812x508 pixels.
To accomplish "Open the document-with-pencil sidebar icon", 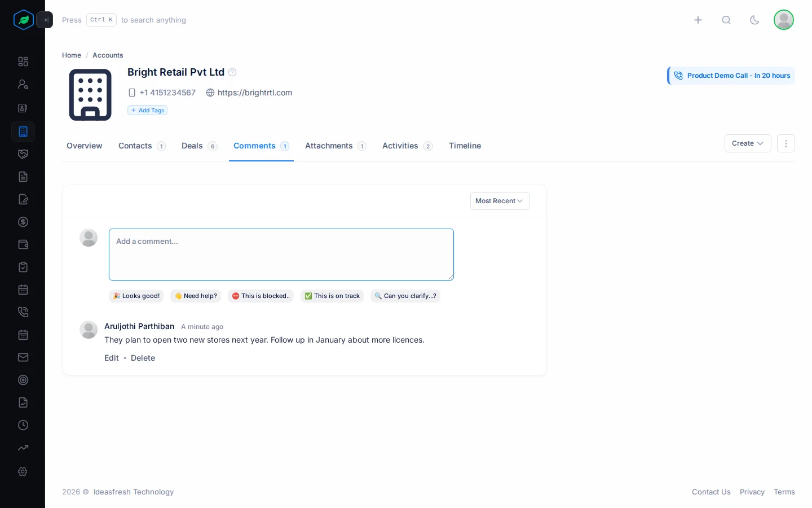I will coord(23,199).
